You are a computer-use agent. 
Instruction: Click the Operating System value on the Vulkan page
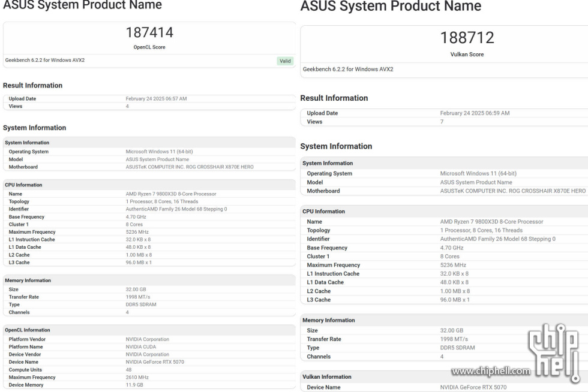point(478,173)
